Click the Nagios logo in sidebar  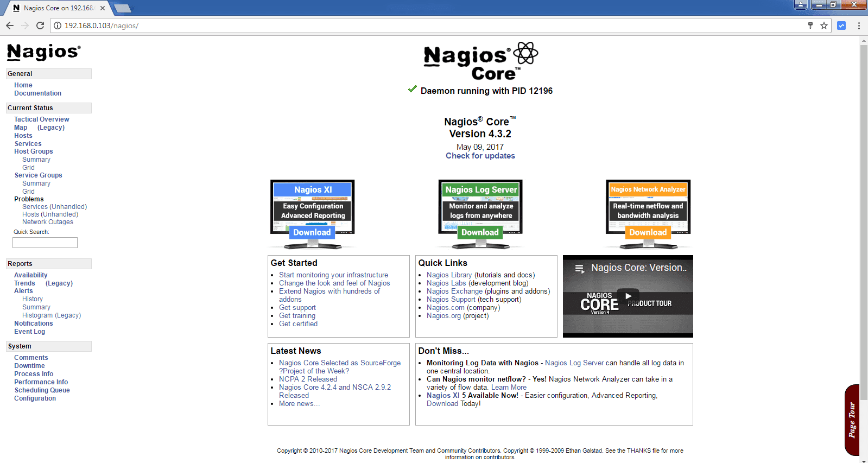point(43,52)
